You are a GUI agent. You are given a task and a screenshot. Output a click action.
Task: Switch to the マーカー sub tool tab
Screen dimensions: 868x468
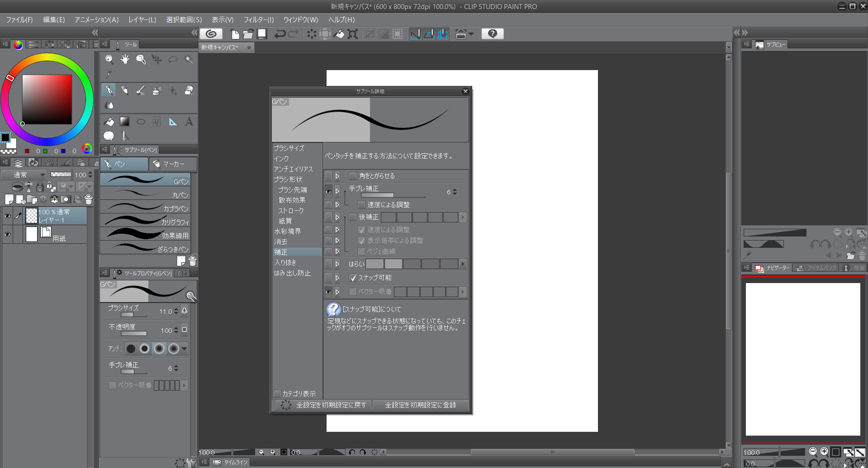tap(173, 164)
